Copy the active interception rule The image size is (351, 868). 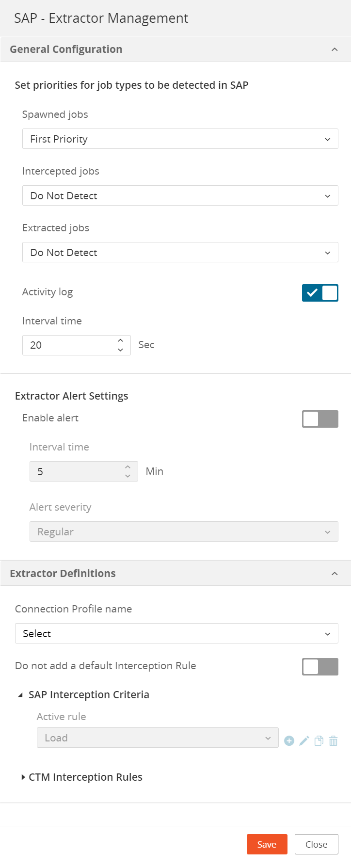[319, 740]
